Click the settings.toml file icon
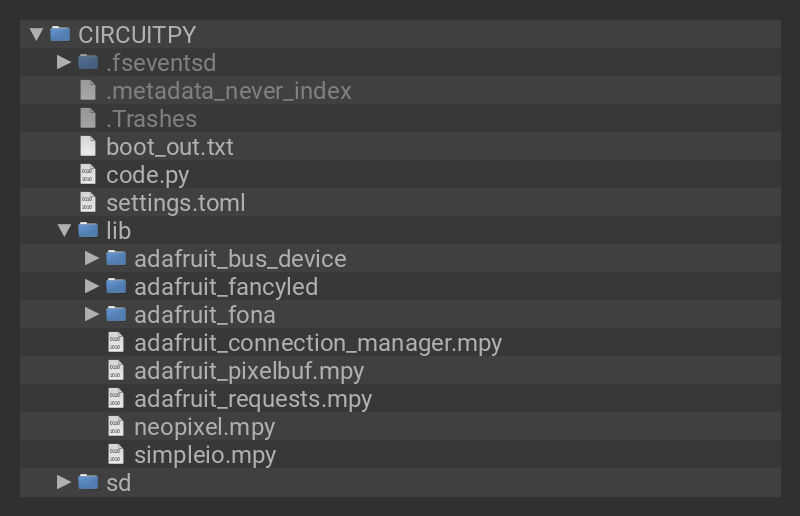Image resolution: width=800 pixels, height=516 pixels. click(x=88, y=203)
